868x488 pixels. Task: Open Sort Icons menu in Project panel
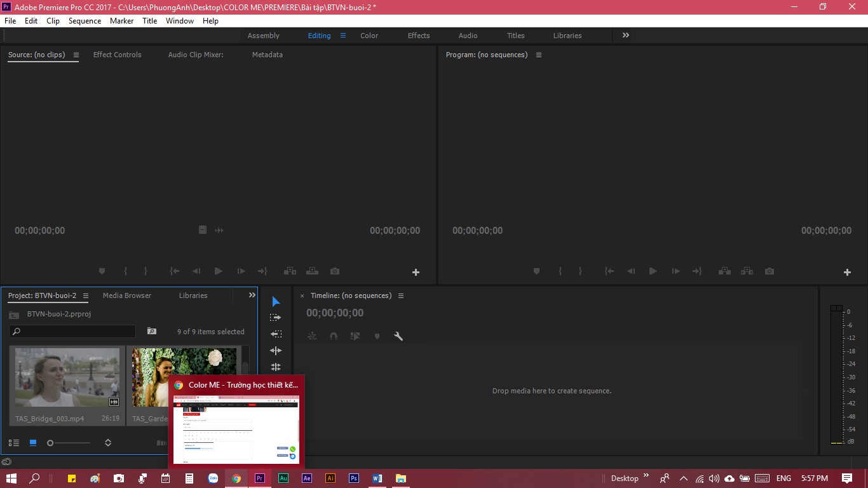[x=108, y=443]
